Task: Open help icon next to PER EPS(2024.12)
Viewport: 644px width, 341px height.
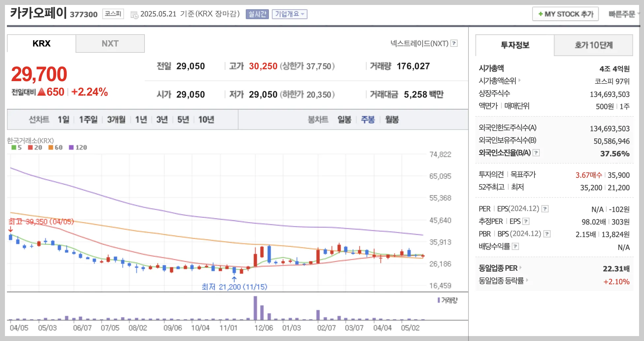Action: 545,209
